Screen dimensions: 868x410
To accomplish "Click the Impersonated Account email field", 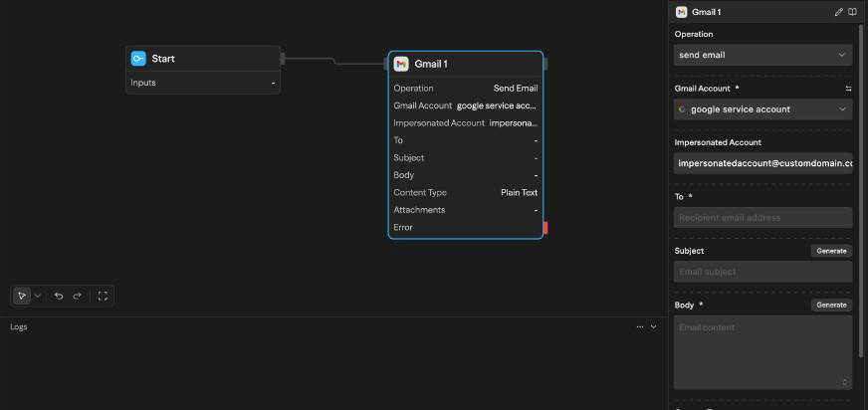I will tap(762, 164).
